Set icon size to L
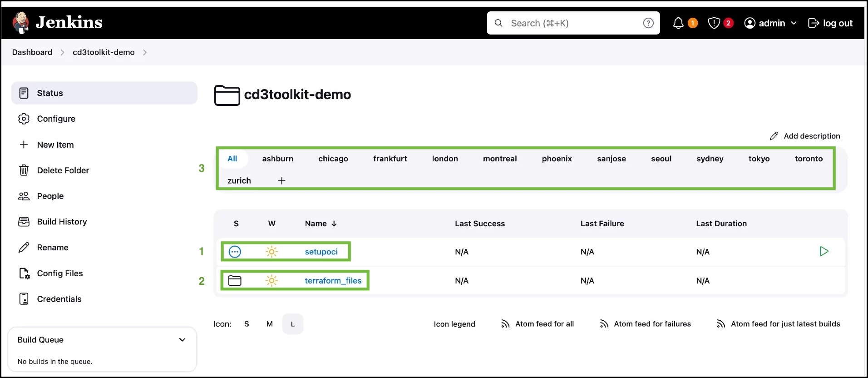868x378 pixels. pyautogui.click(x=293, y=324)
